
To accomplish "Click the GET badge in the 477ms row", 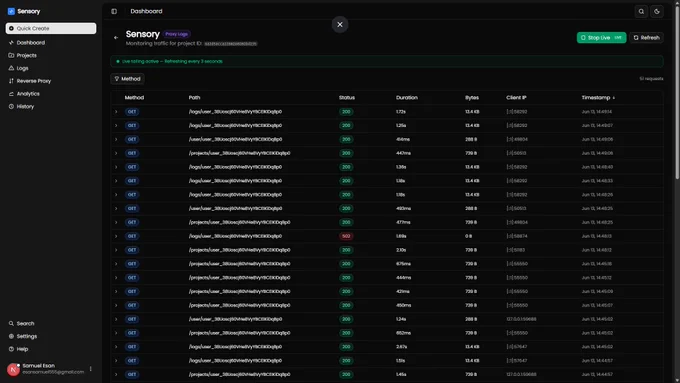I will pos(132,223).
